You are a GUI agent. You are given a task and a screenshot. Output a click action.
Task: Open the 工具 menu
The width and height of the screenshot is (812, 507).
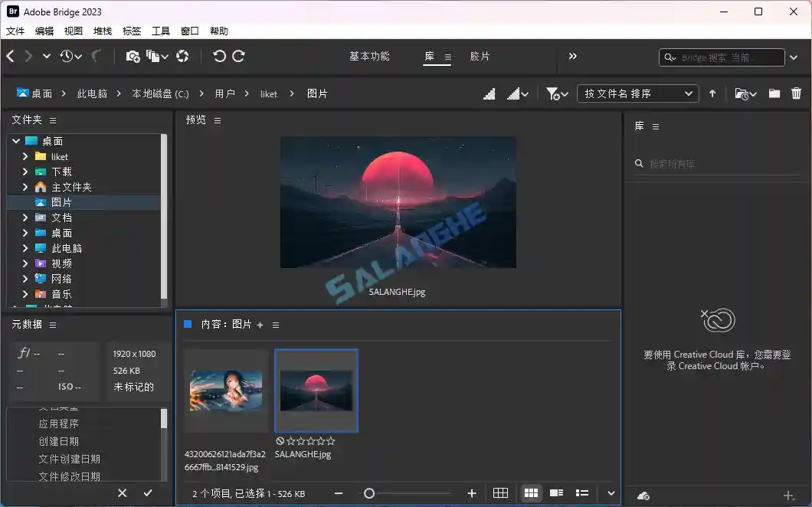[161, 31]
